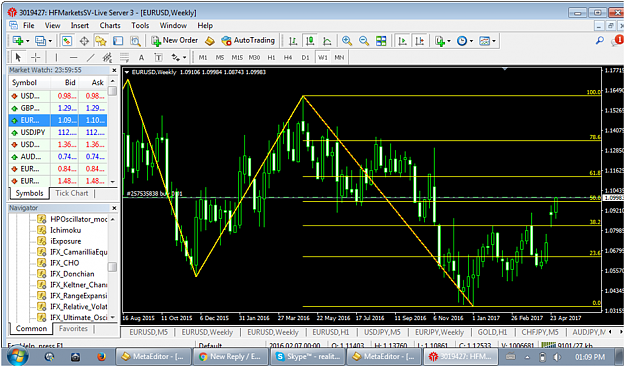Close the Navigator panel
This screenshot has height=367, width=625.
click(114, 208)
